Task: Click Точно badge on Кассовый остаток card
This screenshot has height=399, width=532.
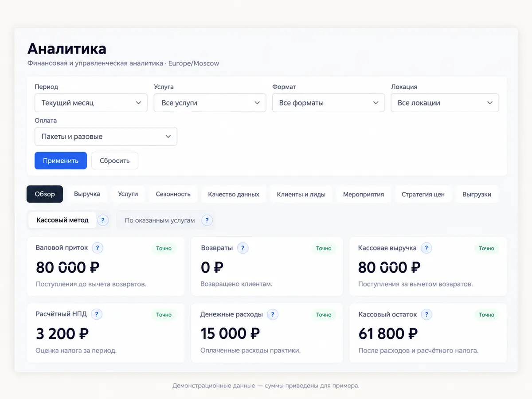Action: pyautogui.click(x=486, y=315)
